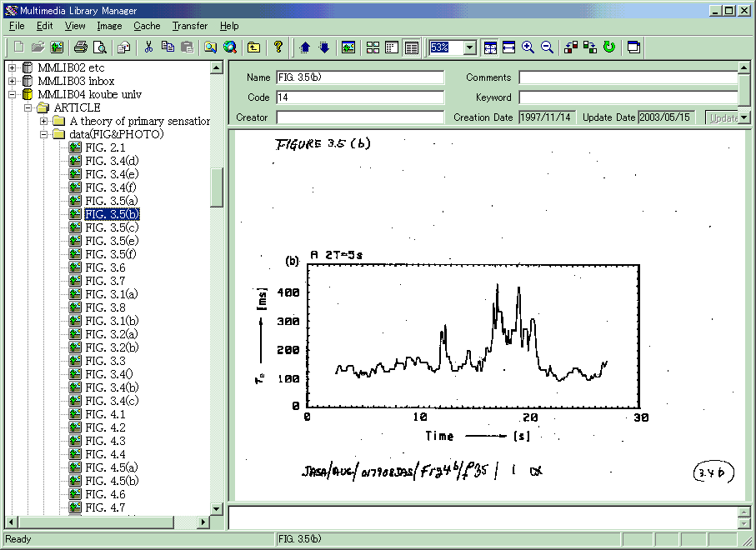Viewport: 756px width, 550px height.
Task: Click the globe search toolbar icon
Action: [x=230, y=47]
